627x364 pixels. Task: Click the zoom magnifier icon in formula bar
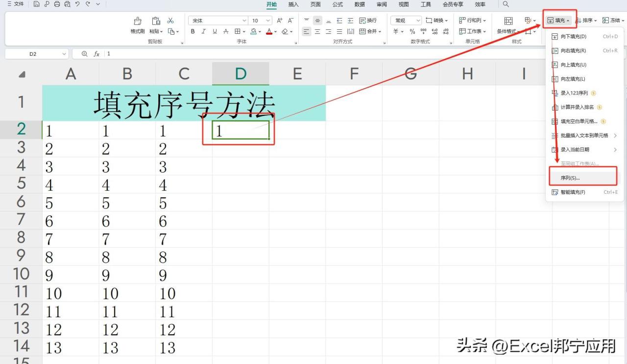[84, 54]
